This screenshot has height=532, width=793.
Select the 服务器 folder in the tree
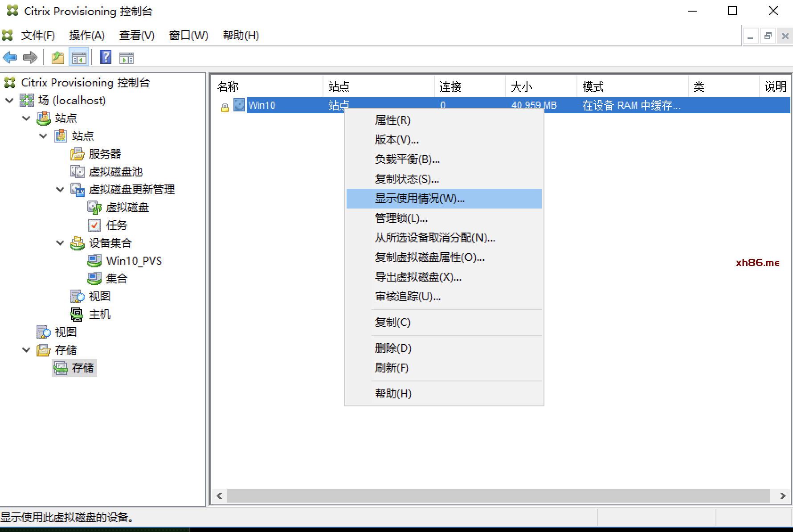point(105,154)
